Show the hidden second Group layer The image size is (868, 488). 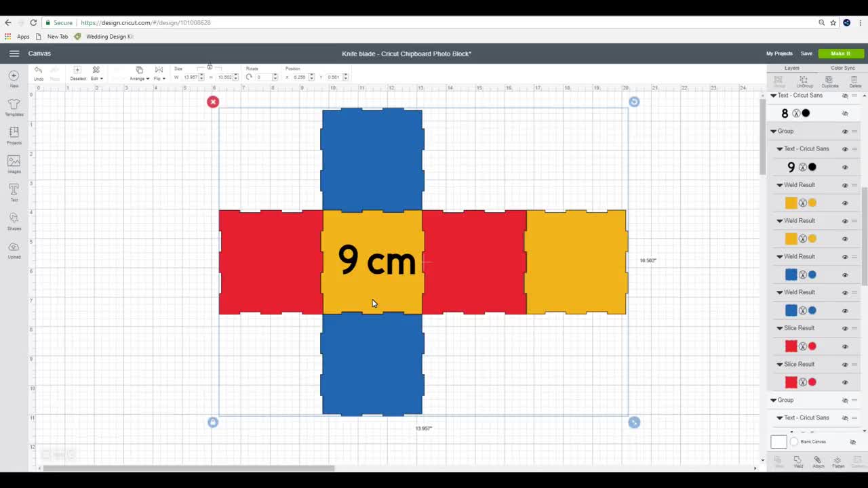[845, 401]
